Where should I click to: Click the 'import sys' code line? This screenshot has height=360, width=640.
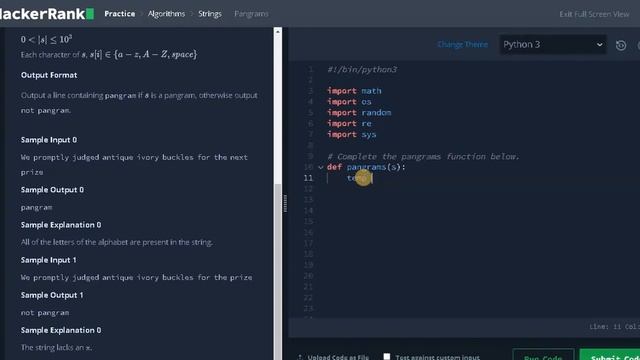click(x=351, y=134)
